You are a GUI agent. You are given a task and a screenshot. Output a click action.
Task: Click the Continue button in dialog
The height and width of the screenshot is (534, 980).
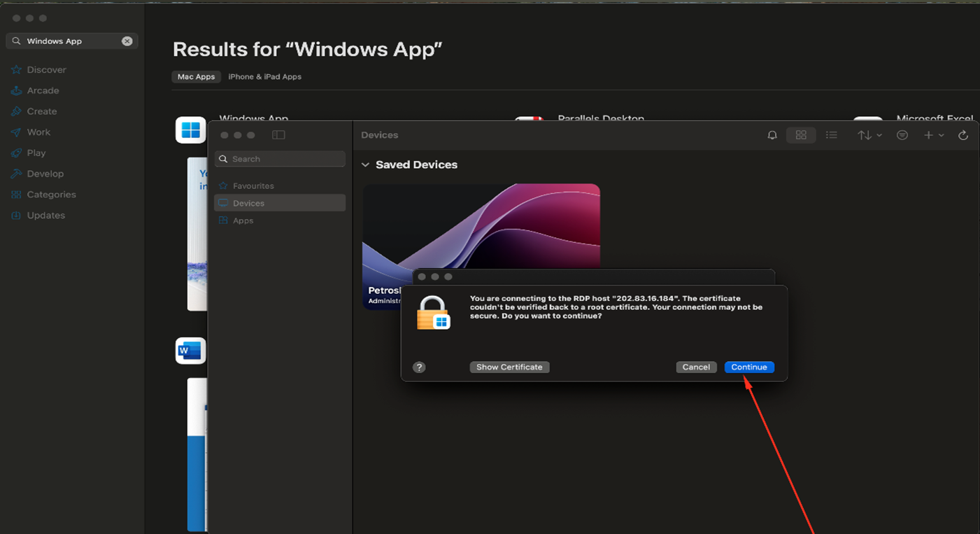point(749,367)
